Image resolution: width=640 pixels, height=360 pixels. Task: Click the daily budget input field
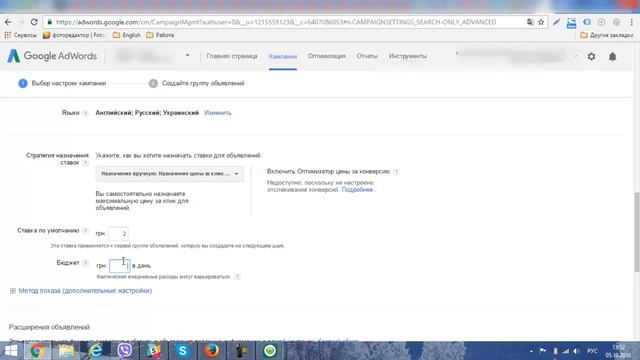tap(120, 266)
